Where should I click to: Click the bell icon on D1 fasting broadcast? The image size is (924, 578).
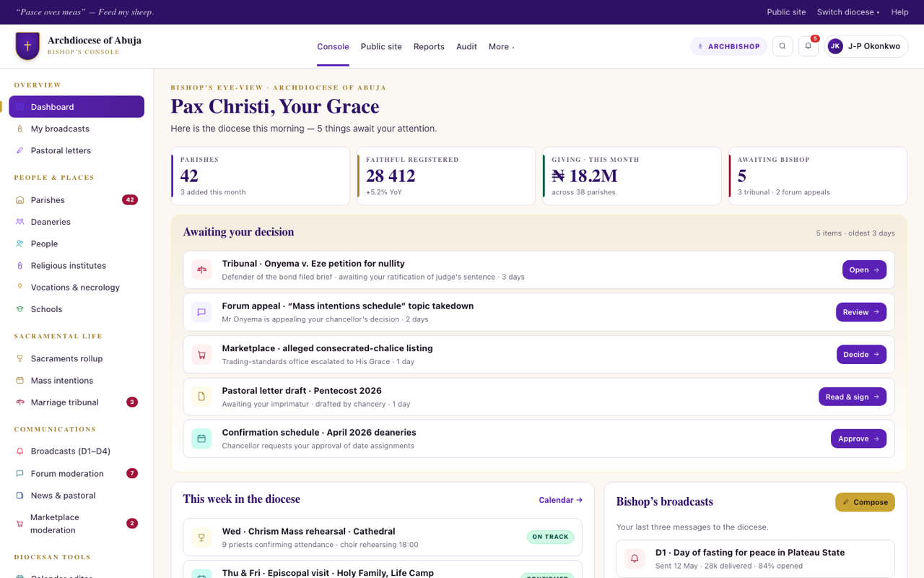point(635,558)
